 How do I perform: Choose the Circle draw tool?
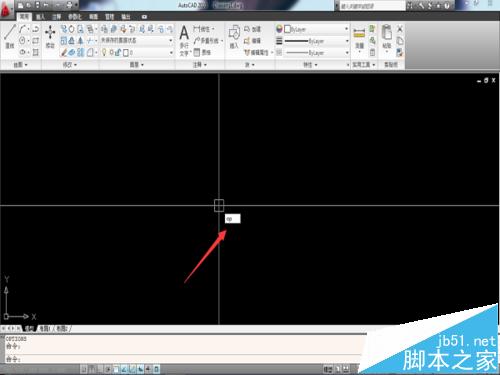click(x=22, y=41)
